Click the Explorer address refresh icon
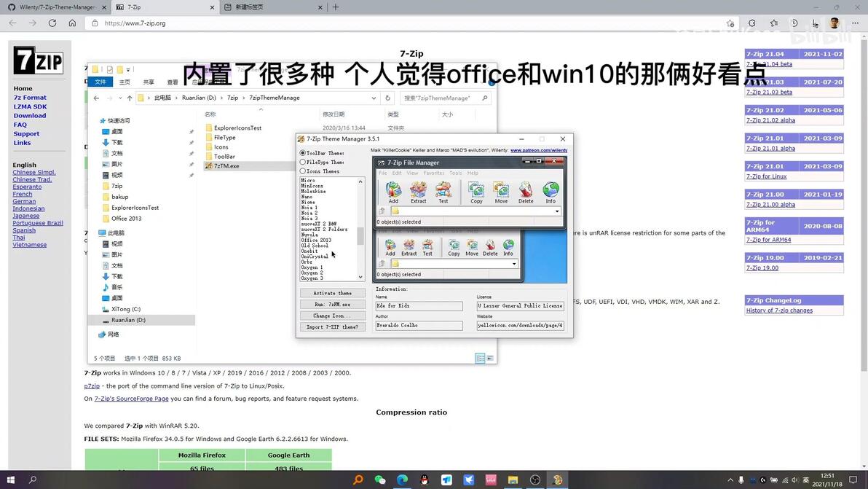Image resolution: width=868 pixels, height=489 pixels. 387,98
